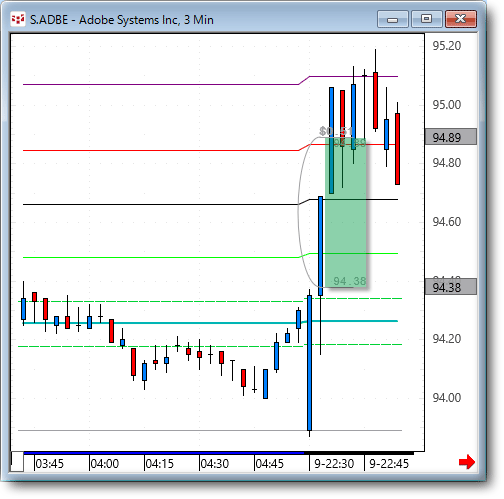Click the 95.20 price scale label
This screenshot has height=499, width=504.
[x=447, y=46]
